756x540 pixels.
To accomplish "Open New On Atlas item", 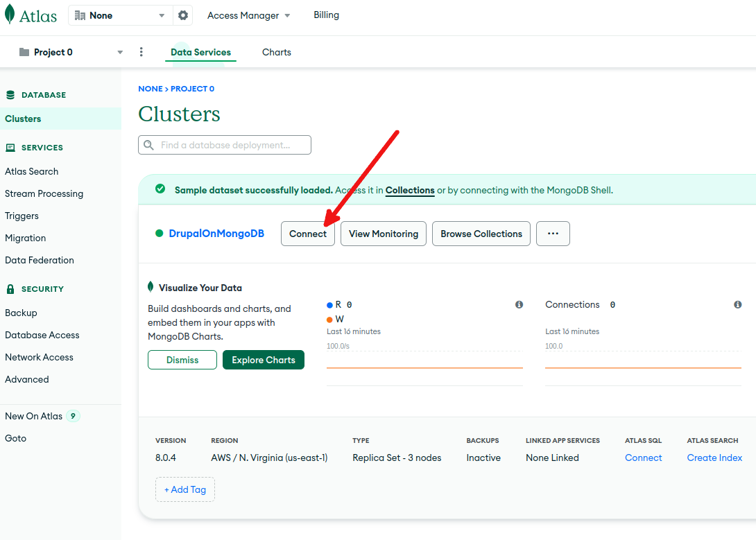I will [x=34, y=416].
